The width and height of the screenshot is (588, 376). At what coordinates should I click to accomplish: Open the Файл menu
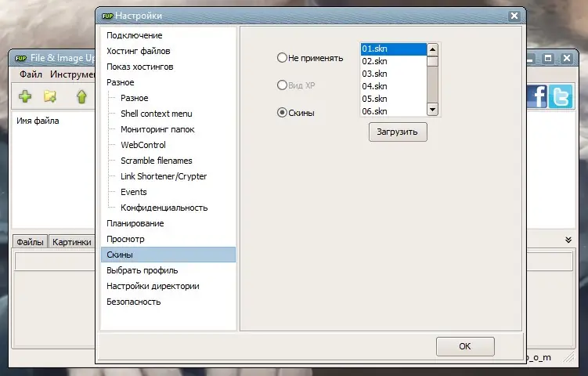click(31, 74)
